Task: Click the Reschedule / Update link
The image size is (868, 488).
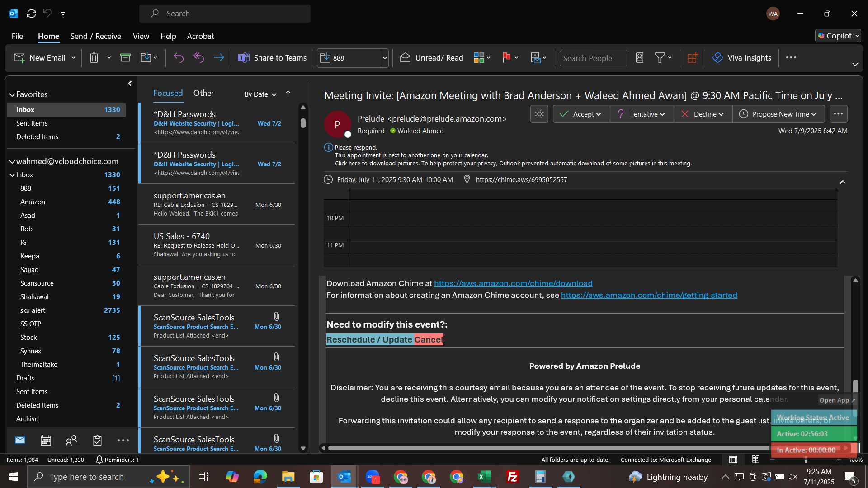Action: (369, 339)
